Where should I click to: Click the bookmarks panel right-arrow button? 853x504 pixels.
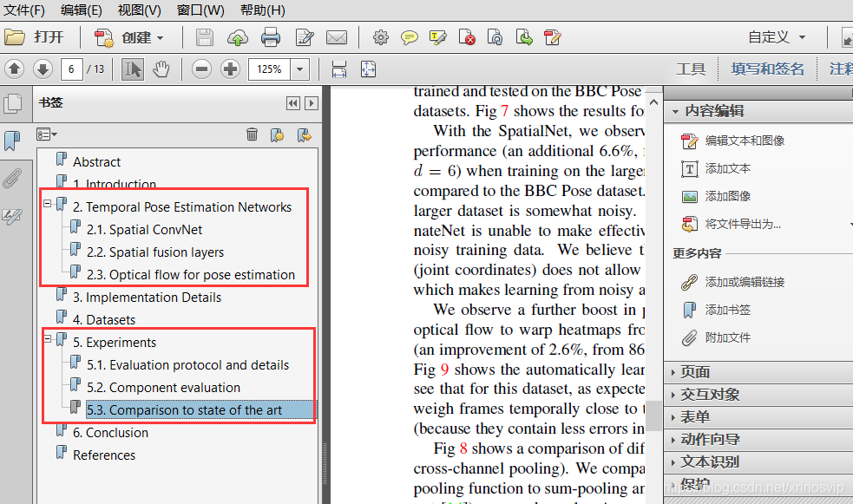[x=312, y=103]
